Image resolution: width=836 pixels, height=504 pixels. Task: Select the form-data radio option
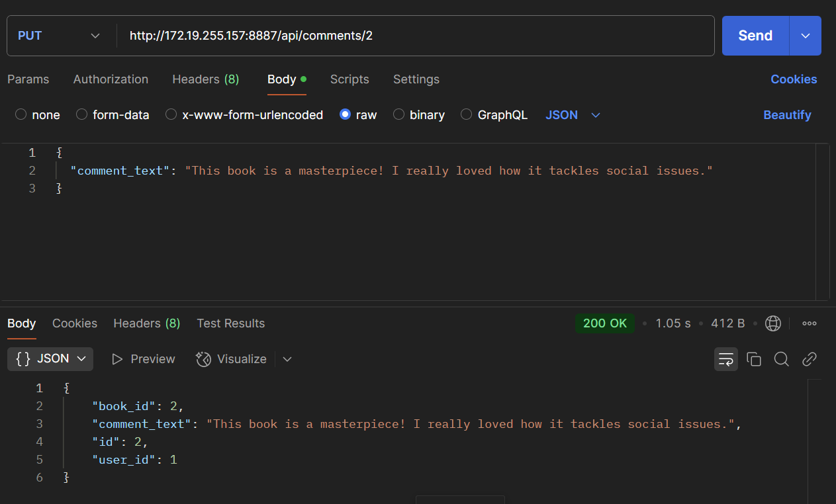(81, 114)
